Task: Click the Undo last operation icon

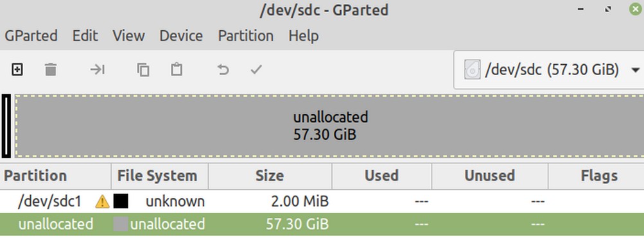Action: 223,70
